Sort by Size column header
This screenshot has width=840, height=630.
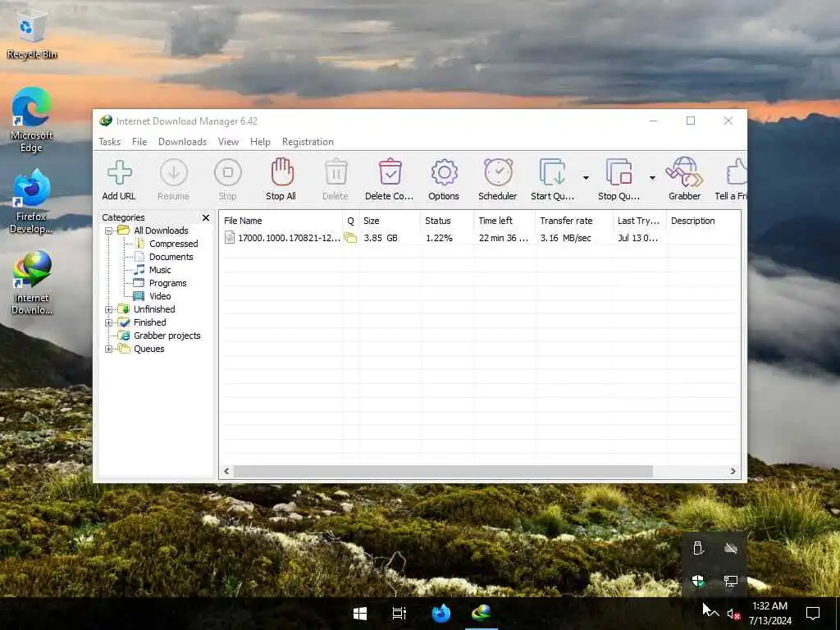390,221
